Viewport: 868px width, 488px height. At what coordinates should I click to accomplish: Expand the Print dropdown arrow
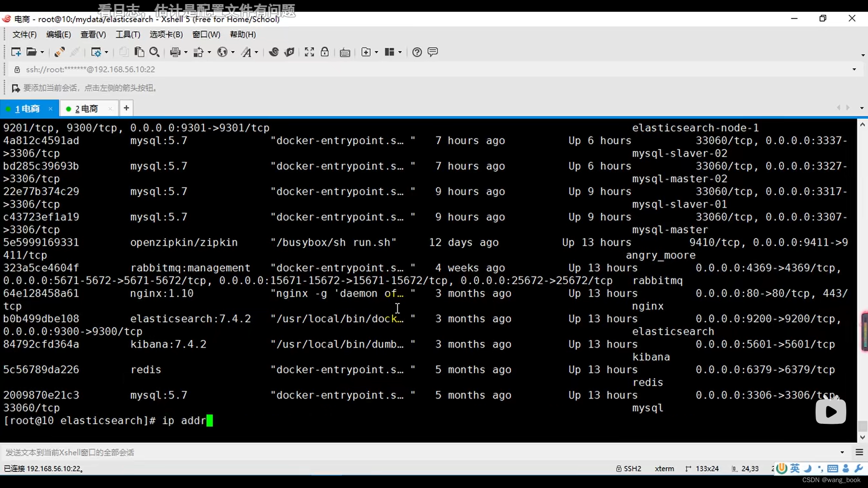[x=186, y=52]
